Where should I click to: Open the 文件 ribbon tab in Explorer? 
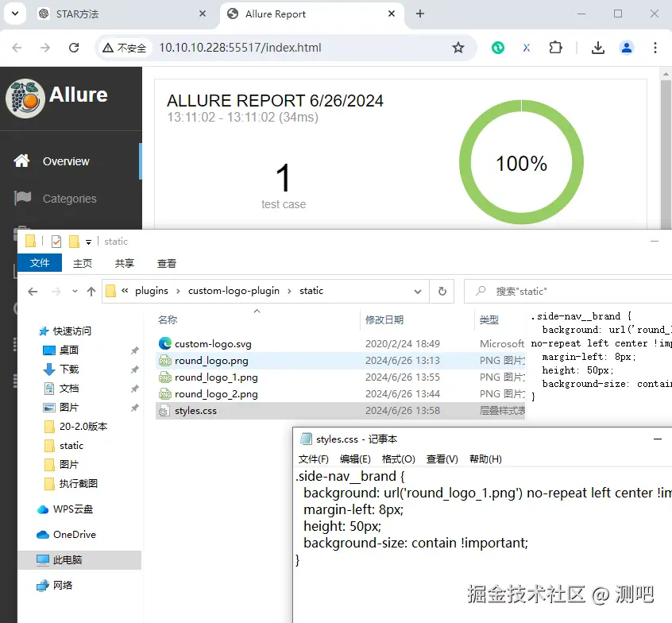click(40, 263)
